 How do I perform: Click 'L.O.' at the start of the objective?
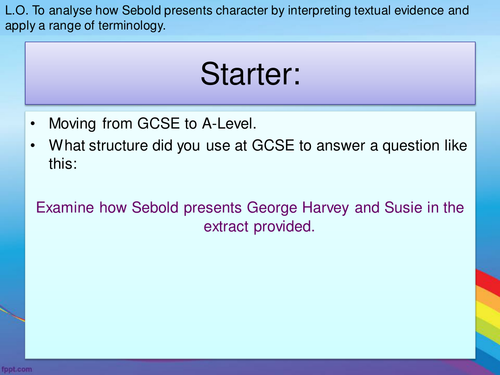(x=16, y=10)
